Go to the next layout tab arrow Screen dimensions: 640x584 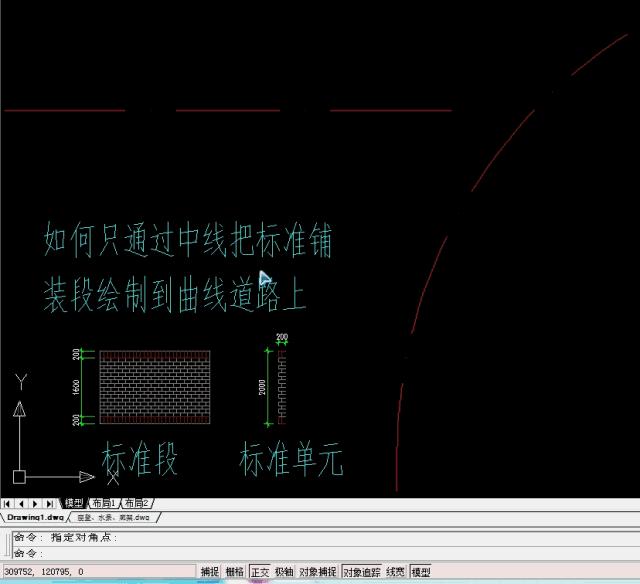[36, 504]
